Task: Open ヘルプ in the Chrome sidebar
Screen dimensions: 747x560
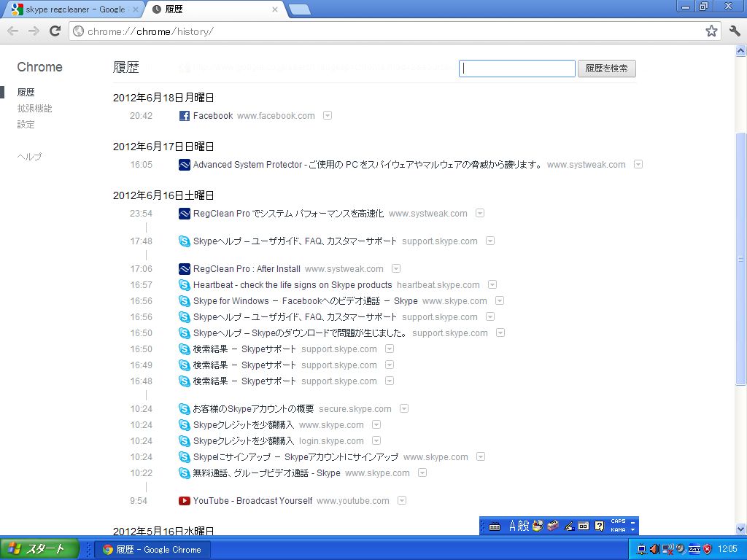Action: click(x=29, y=157)
